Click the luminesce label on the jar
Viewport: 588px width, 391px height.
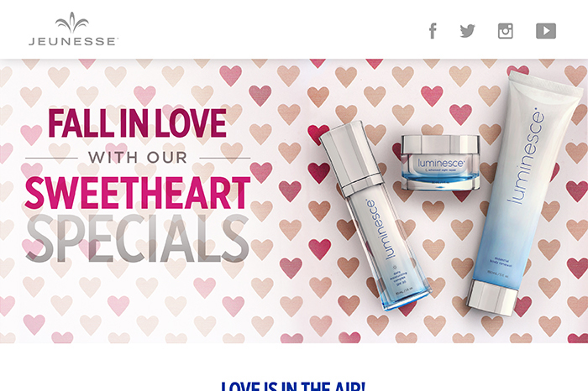441,164
